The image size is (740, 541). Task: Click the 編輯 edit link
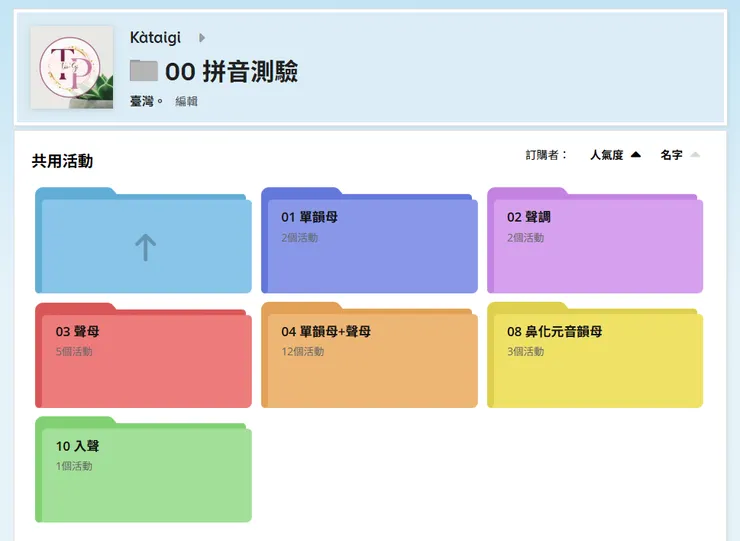[186, 101]
